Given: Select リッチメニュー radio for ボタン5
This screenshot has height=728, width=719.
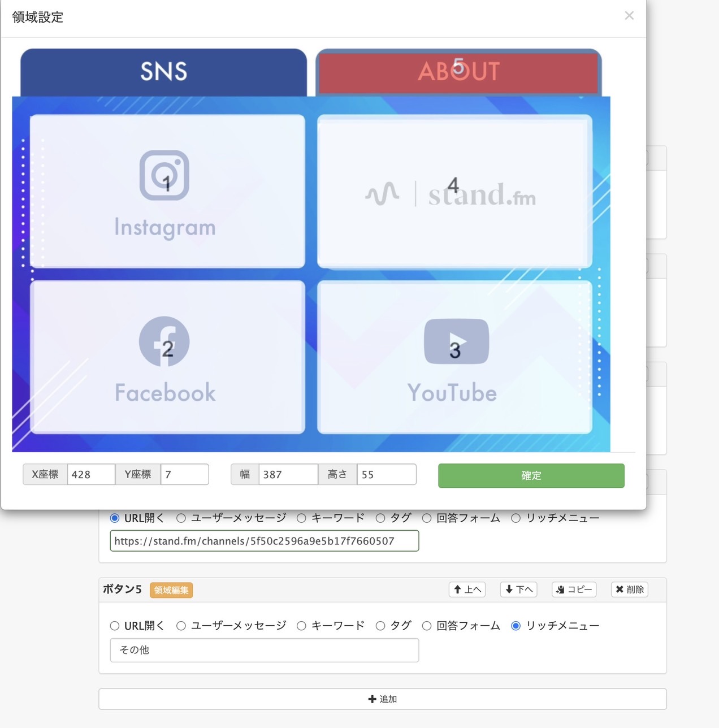Looking at the screenshot, I should pos(516,626).
